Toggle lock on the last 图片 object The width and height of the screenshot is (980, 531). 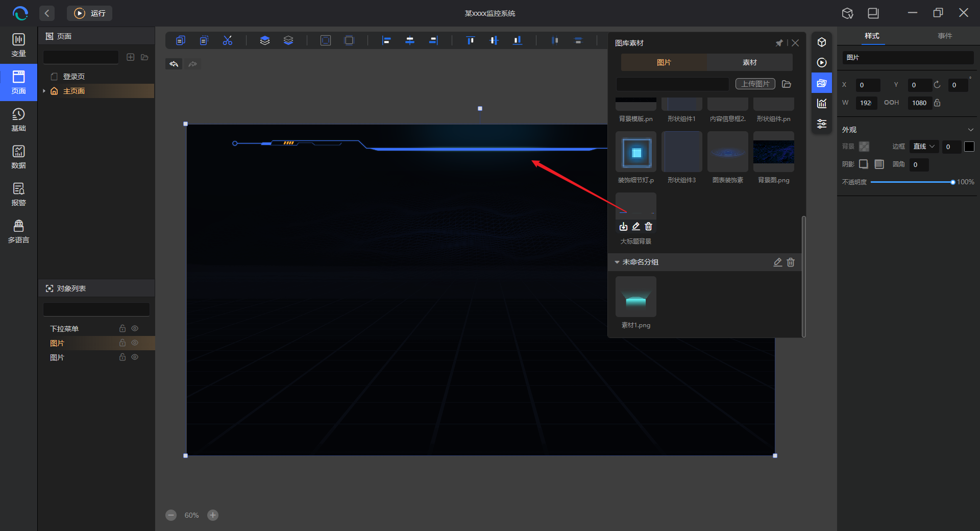(122, 357)
